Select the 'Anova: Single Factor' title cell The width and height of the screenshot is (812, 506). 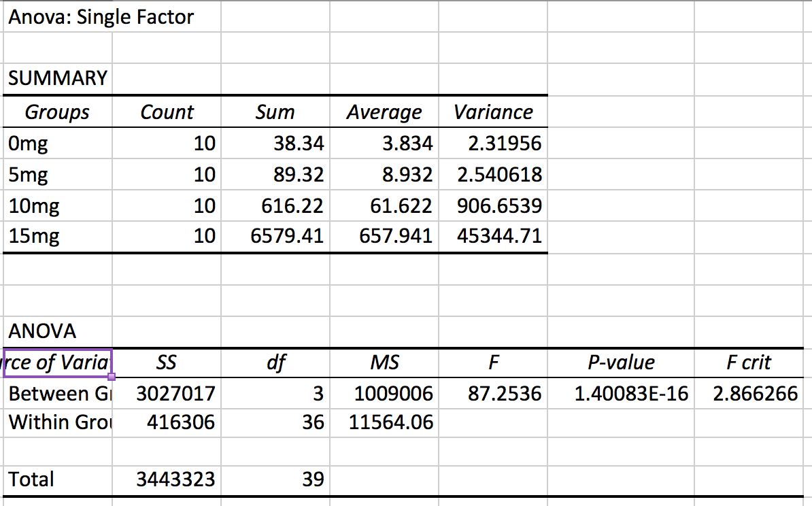click(101, 17)
